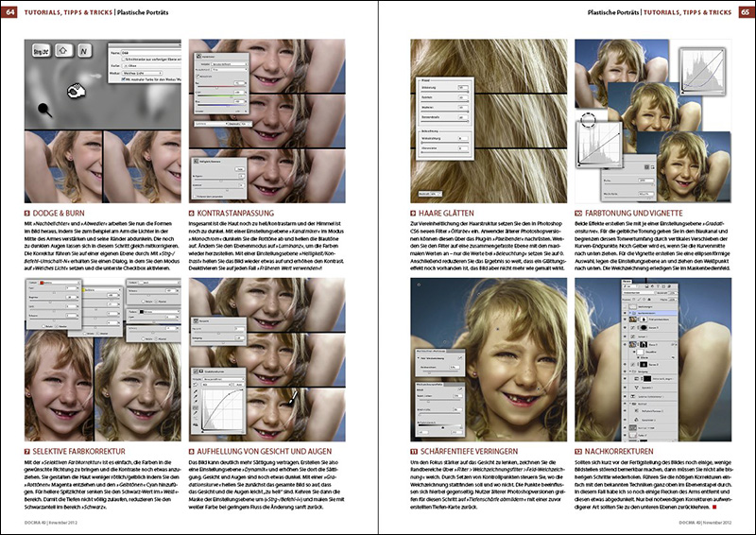The image size is (756, 535).
Task: Click the Burn tool hand cursor icon
Action: 76,90
